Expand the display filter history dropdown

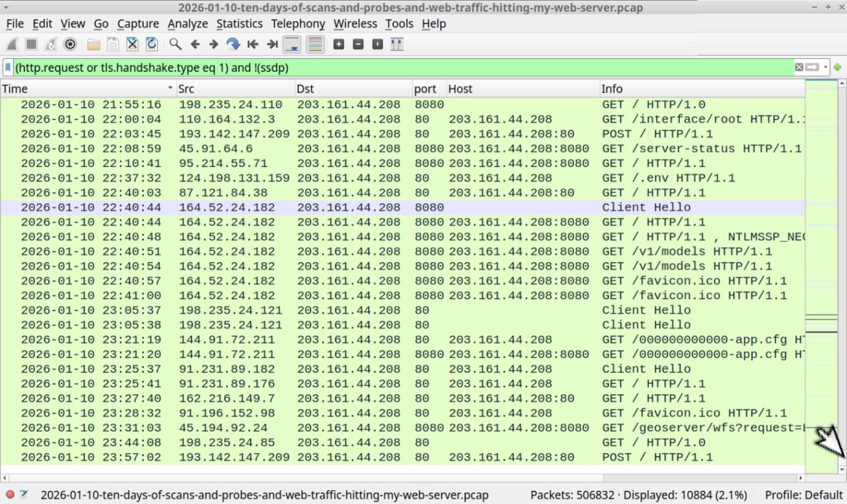click(x=826, y=68)
